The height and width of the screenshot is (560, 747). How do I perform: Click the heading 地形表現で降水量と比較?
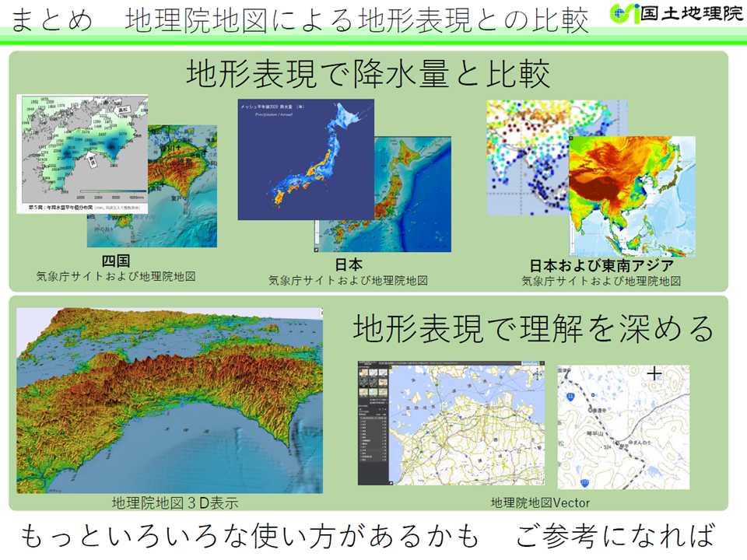click(x=368, y=74)
